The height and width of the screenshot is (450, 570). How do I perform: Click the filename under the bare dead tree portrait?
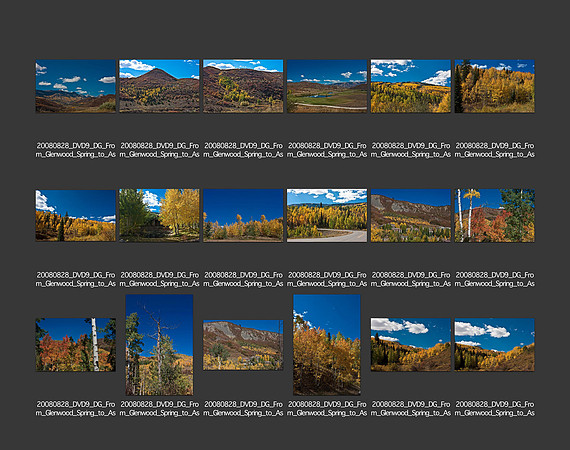159,409
